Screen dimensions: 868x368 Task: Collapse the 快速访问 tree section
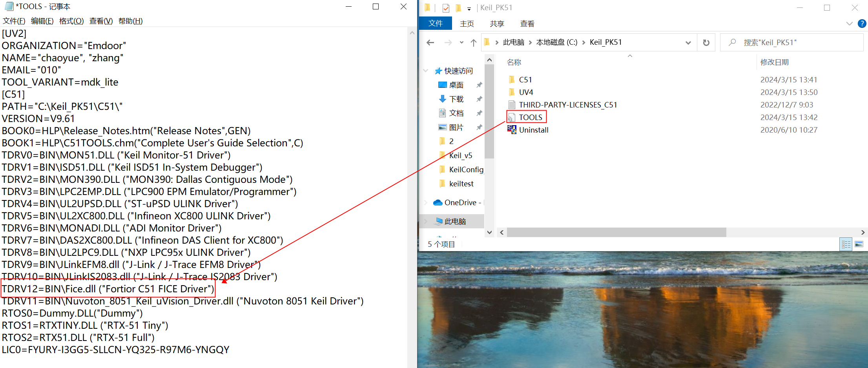[x=426, y=71]
